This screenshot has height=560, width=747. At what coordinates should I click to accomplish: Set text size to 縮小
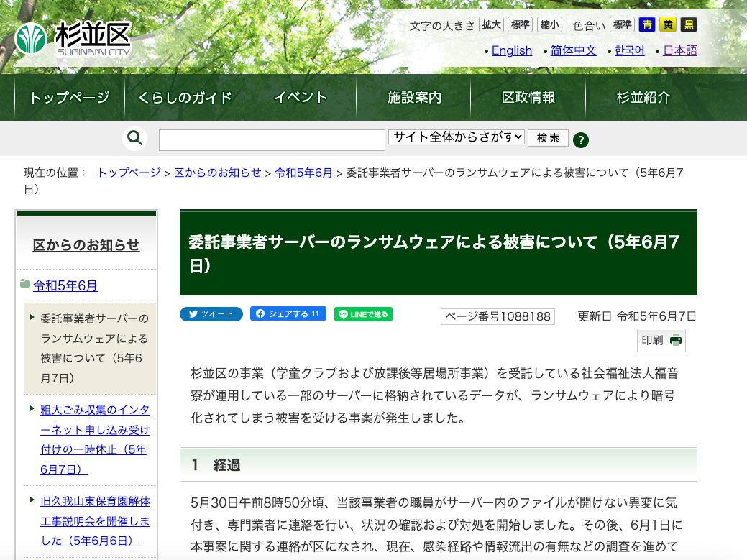click(549, 24)
